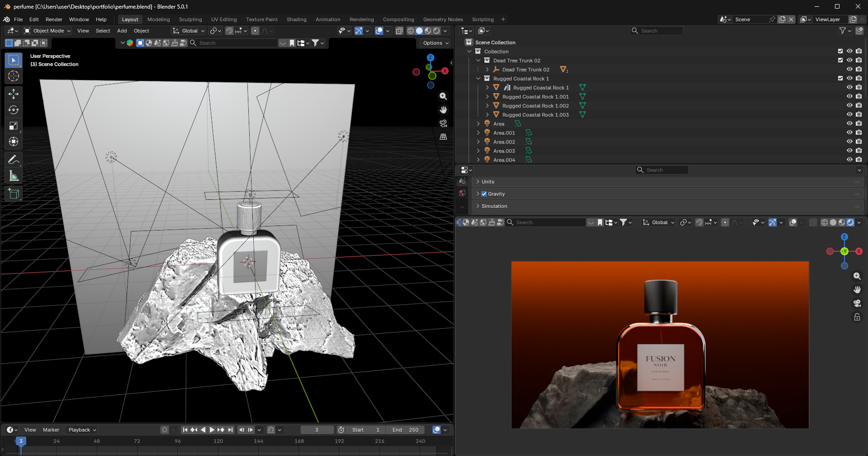Select the Scale tool
868x456 pixels.
pos(14,126)
